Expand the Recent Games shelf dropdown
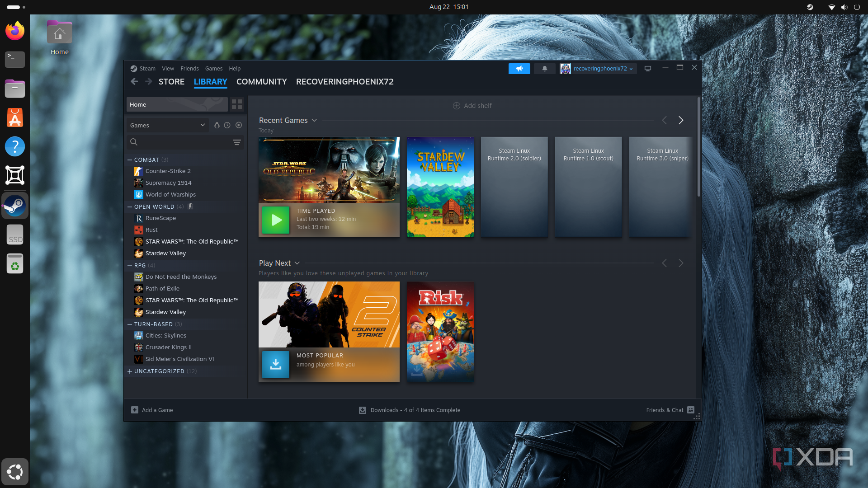This screenshot has width=868, height=488. click(314, 120)
